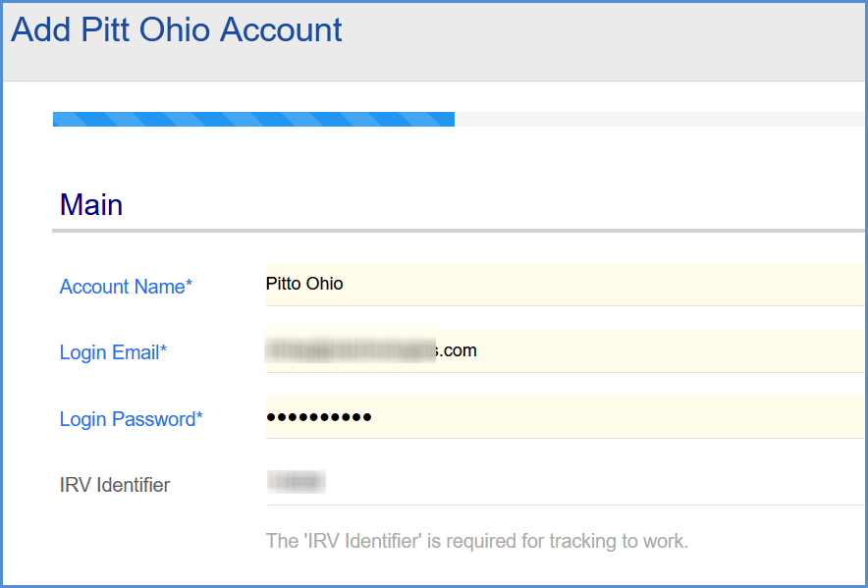Click the empty gray header bar area
868x588 pixels.
604,41
